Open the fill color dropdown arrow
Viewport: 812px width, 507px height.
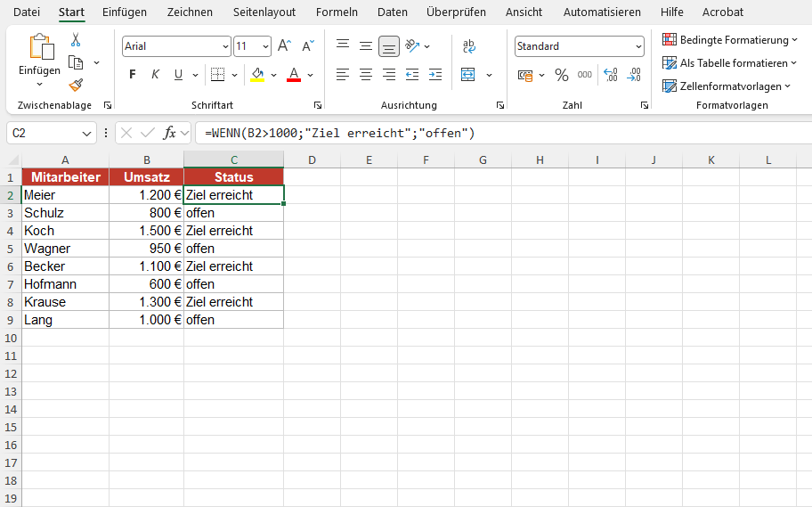click(273, 75)
